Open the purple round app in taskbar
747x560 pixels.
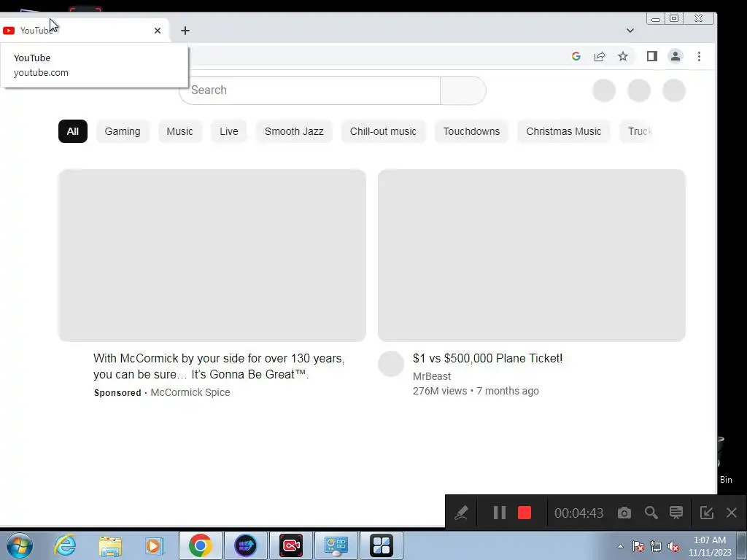click(245, 545)
